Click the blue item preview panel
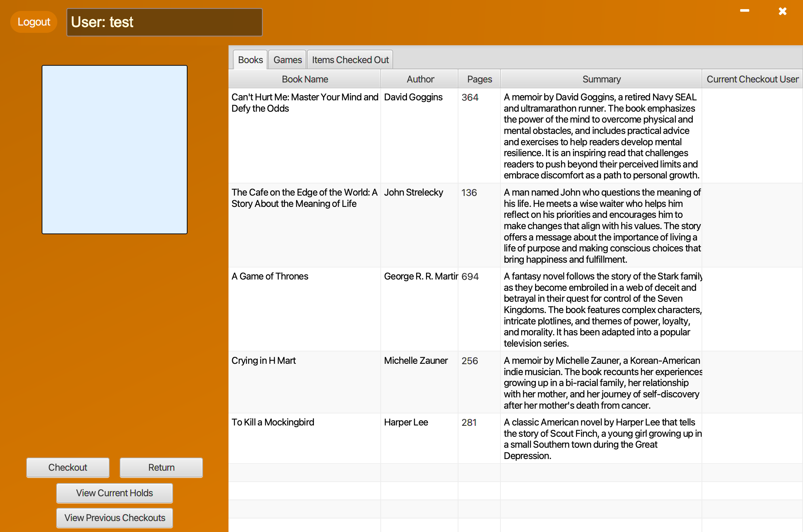 [114, 149]
